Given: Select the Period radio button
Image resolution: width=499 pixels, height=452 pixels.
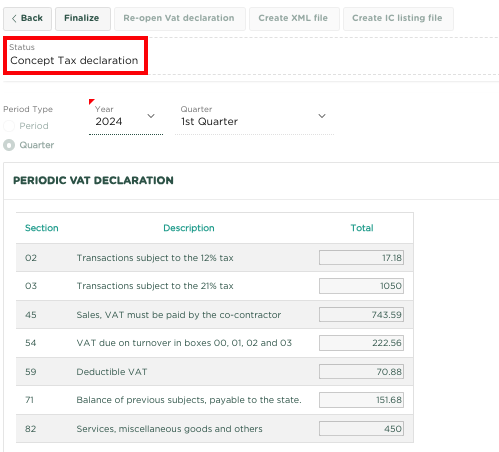Looking at the screenshot, I should [x=9, y=126].
